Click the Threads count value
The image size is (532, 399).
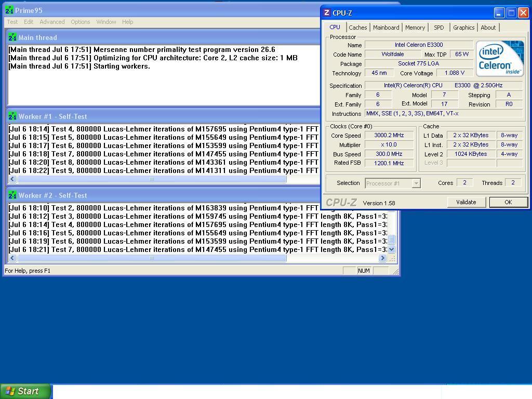click(513, 182)
